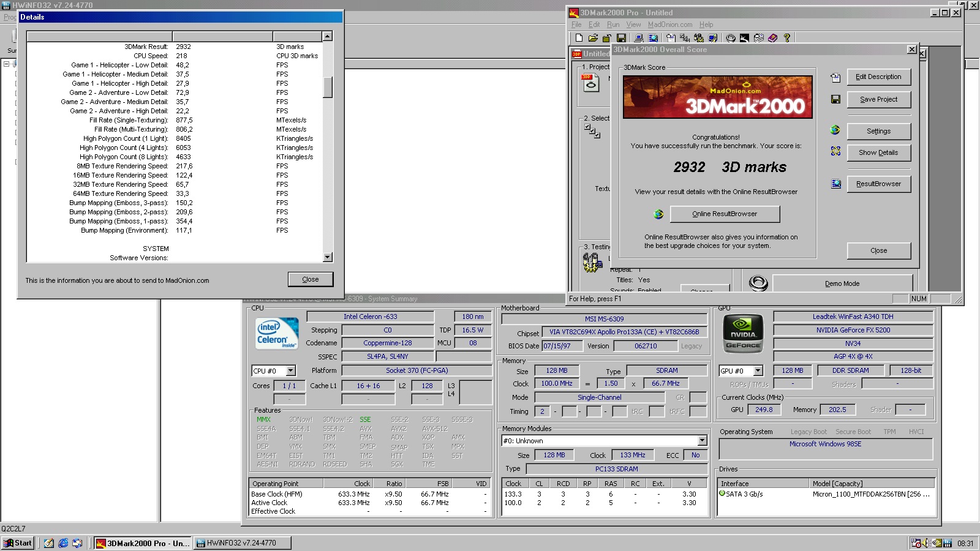The image size is (980, 551).
Task: Click the Leadtek WinFast A340 TDH field
Action: point(853,317)
